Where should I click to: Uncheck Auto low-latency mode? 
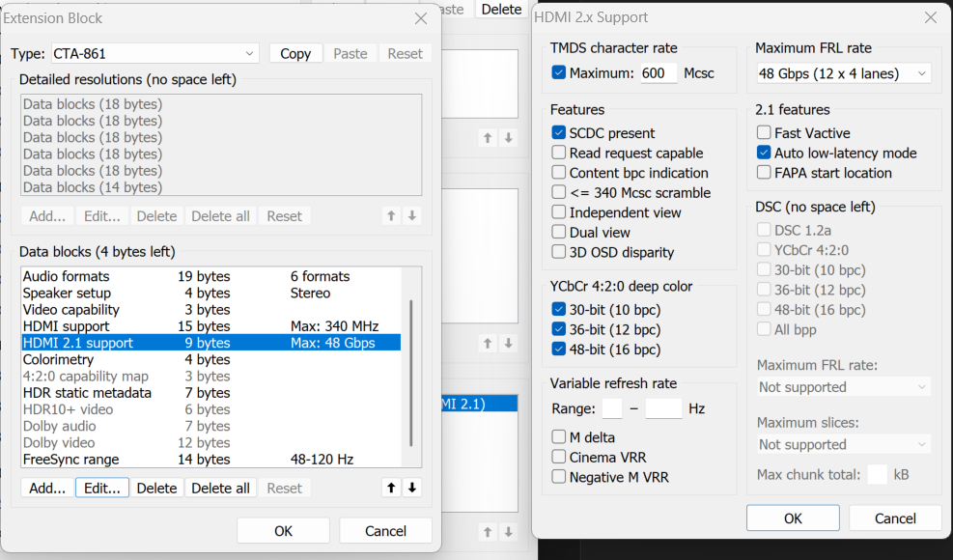pos(765,153)
